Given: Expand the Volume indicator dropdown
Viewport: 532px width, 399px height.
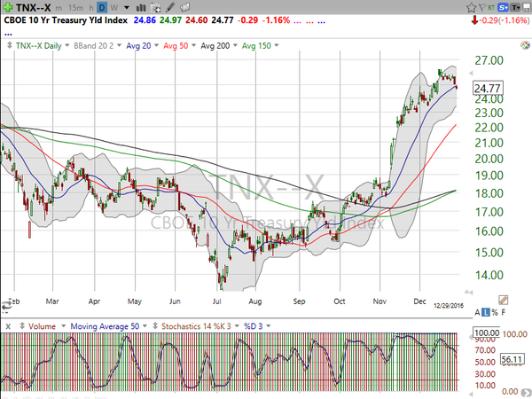Looking at the screenshot, I should pyautogui.click(x=63, y=326).
